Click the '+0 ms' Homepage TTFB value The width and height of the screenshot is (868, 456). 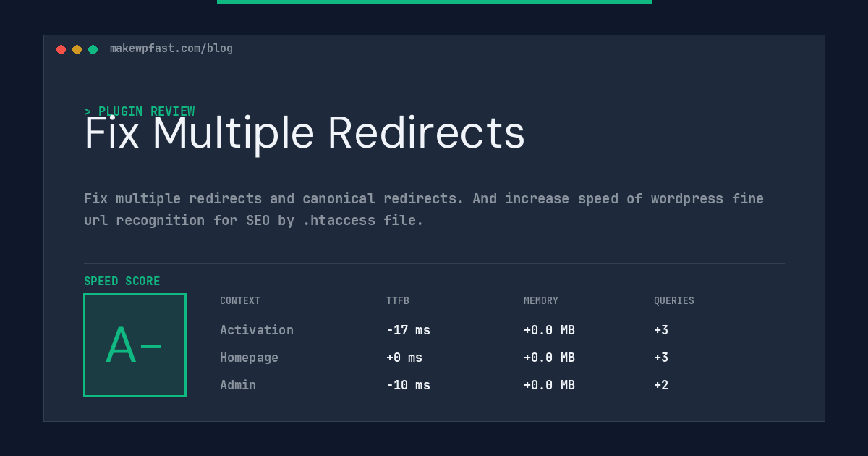[404, 358]
